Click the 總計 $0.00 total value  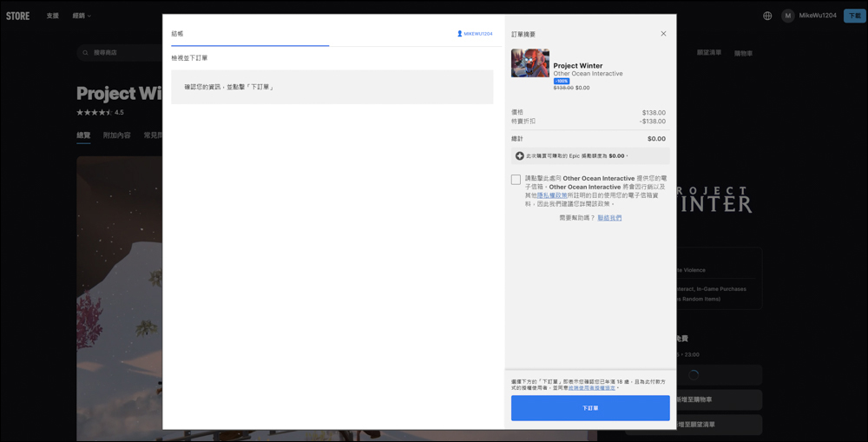[656, 139]
